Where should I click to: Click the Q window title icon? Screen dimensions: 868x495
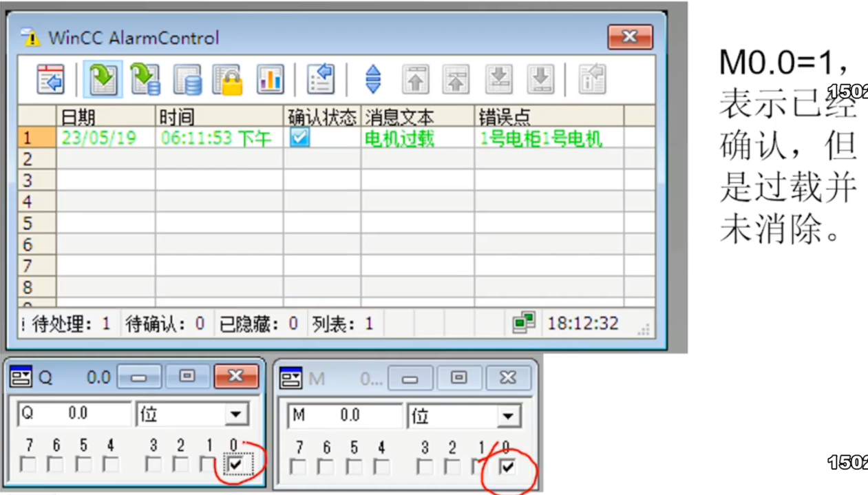[21, 377]
